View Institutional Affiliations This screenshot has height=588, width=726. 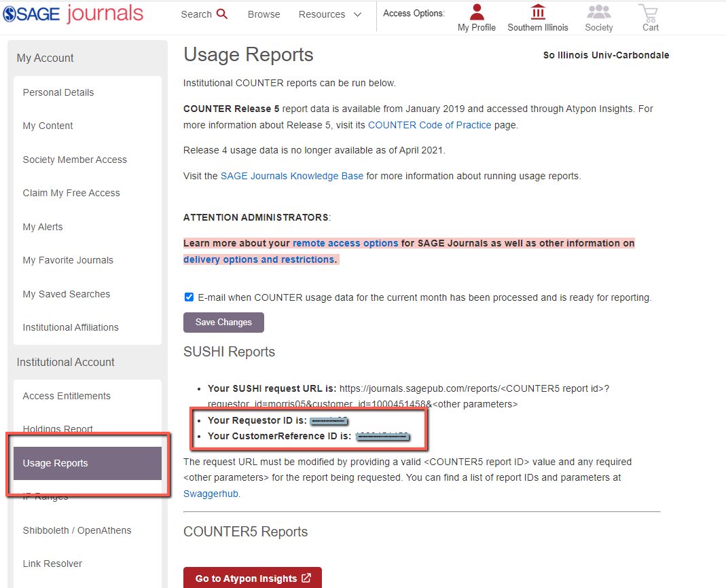(71, 327)
